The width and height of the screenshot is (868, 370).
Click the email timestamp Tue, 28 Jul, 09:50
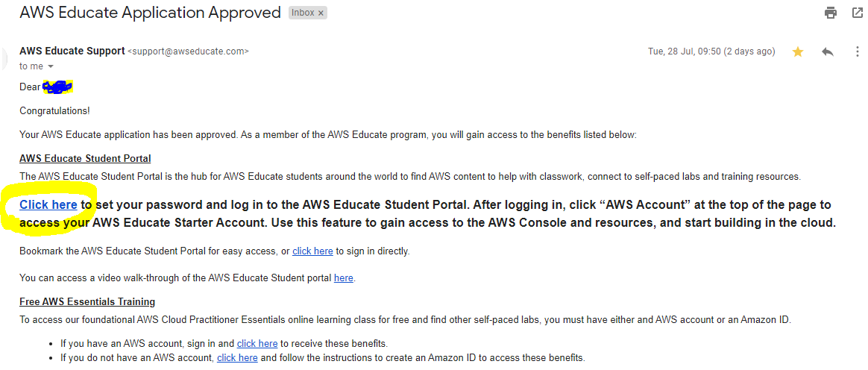click(x=711, y=51)
